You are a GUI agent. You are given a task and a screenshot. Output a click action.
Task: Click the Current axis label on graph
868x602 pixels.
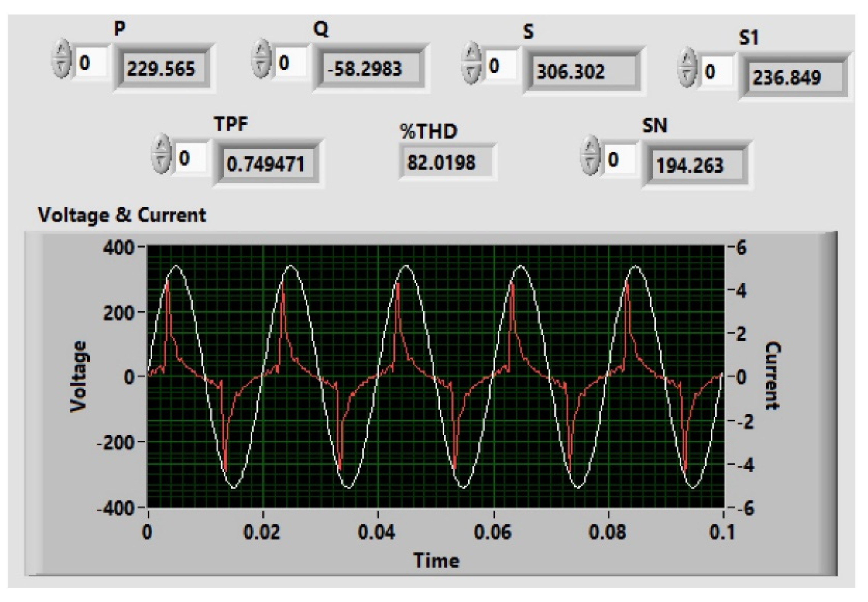coord(773,376)
